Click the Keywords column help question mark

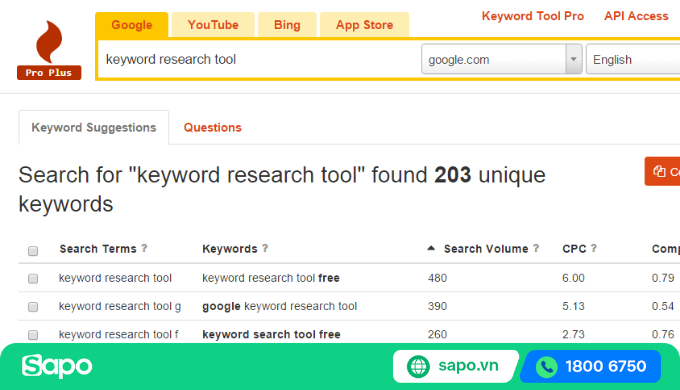265,248
